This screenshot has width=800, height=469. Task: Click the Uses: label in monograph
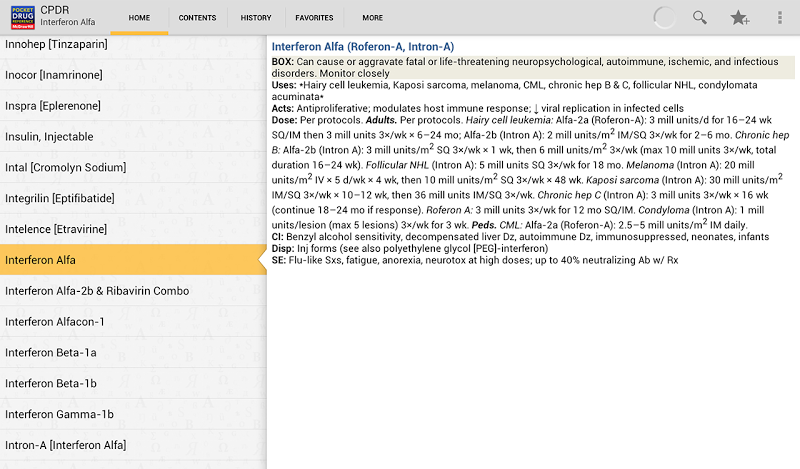click(284, 85)
